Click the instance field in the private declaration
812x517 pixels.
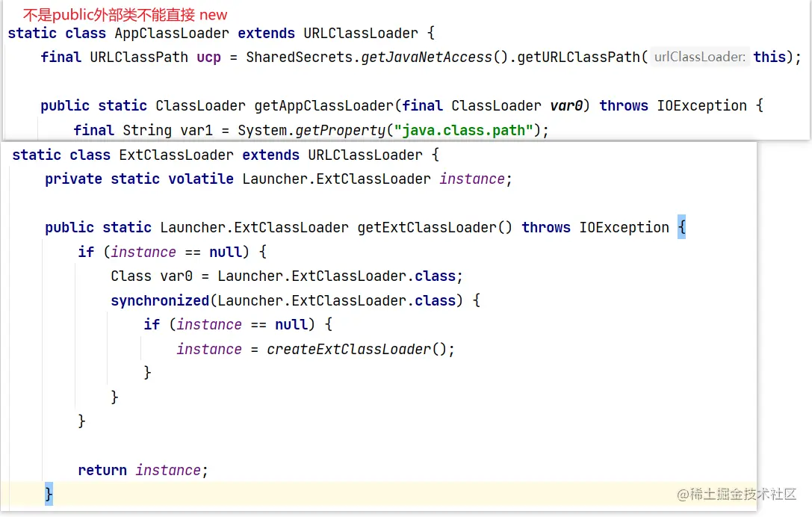472,179
